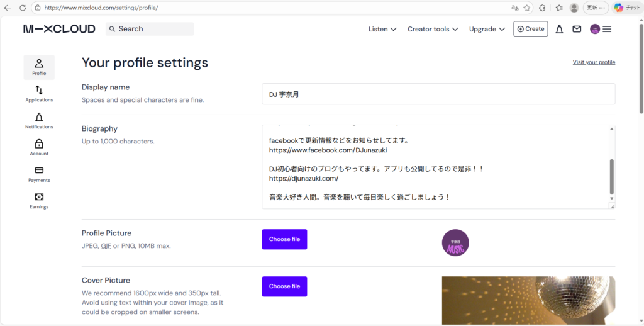Open the hamburger menu beside avatar
Image resolution: width=644 pixels, height=326 pixels.
point(607,29)
